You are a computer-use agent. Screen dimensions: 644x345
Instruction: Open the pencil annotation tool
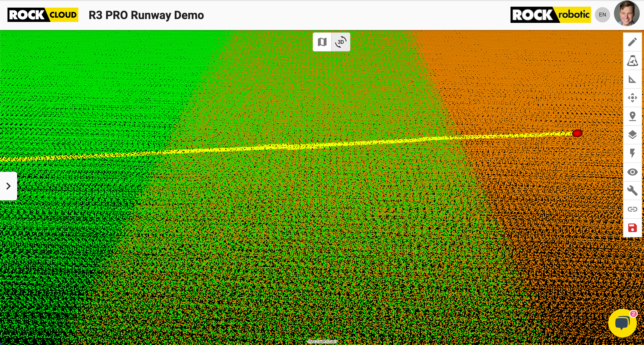[632, 42]
